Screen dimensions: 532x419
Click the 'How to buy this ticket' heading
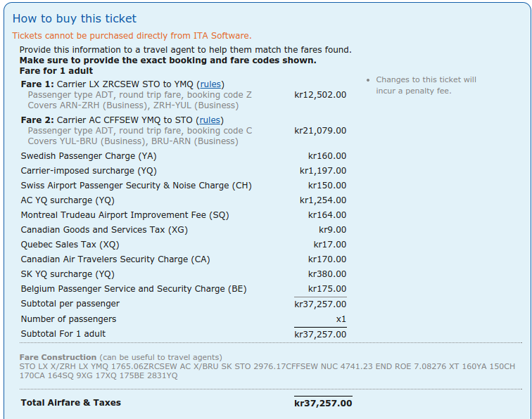(x=75, y=19)
